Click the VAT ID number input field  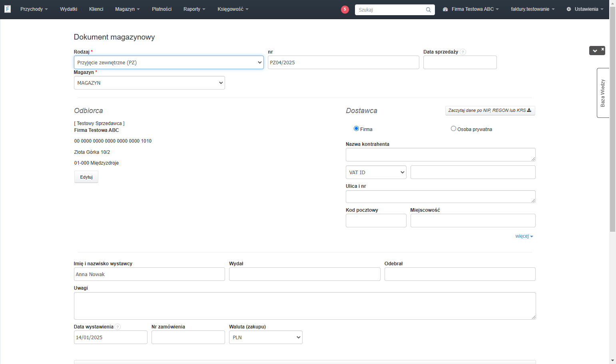[473, 172]
